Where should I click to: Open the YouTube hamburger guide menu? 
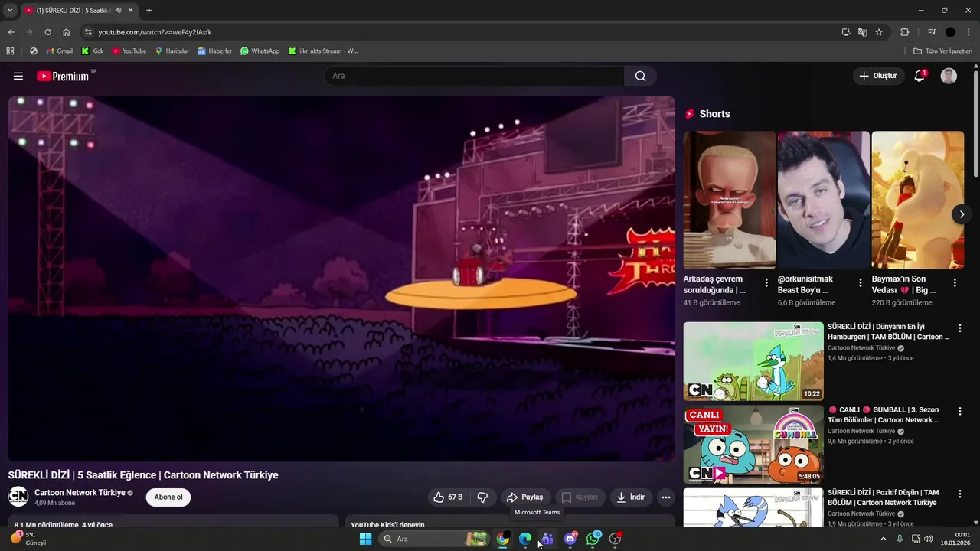click(x=18, y=76)
